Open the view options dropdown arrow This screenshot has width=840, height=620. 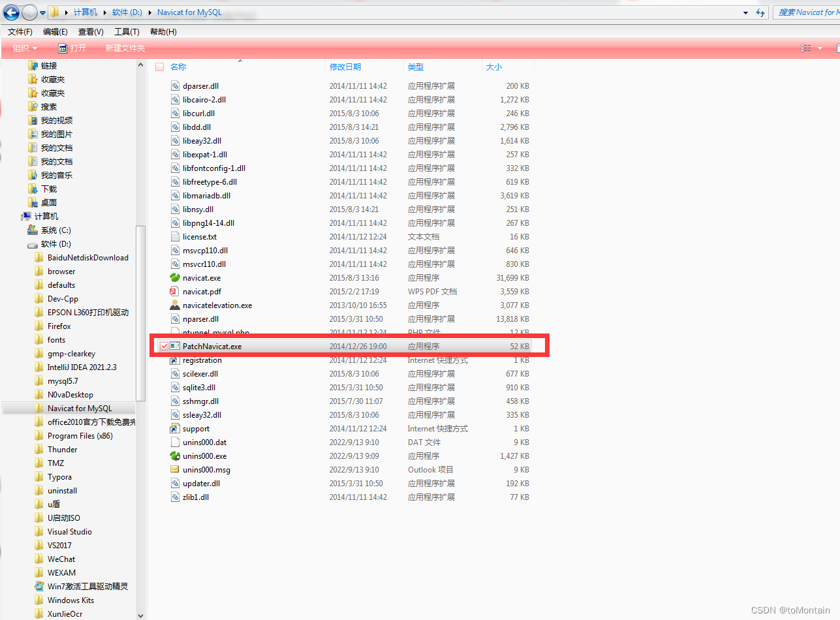click(x=820, y=48)
